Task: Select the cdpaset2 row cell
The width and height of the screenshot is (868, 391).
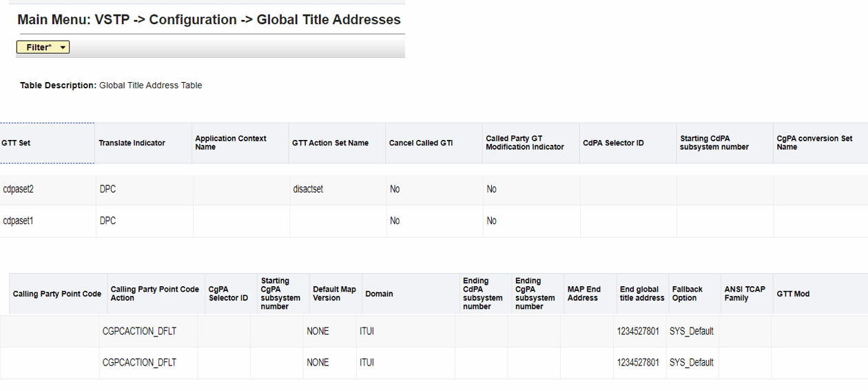Action: 48,189
